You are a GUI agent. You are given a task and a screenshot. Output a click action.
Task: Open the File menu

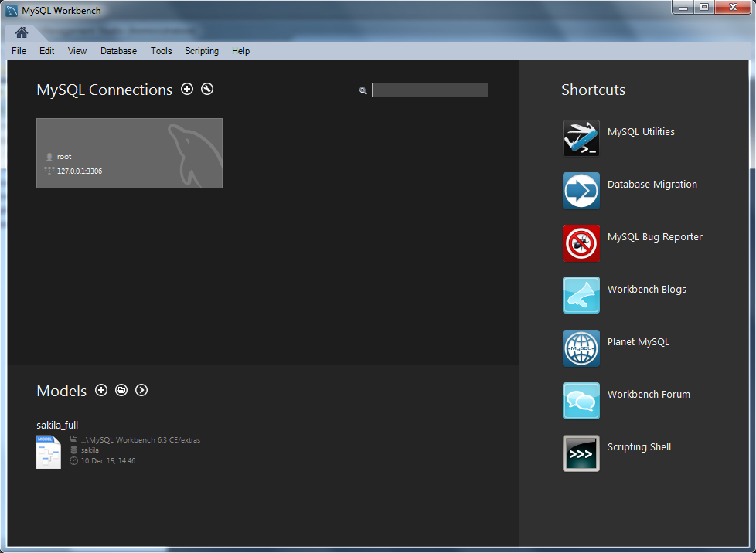click(19, 50)
